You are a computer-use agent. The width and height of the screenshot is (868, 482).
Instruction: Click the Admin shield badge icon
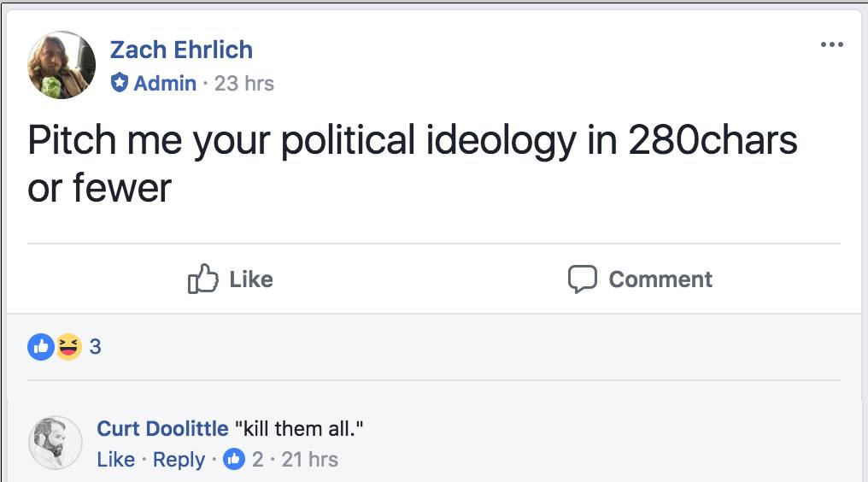[x=120, y=83]
